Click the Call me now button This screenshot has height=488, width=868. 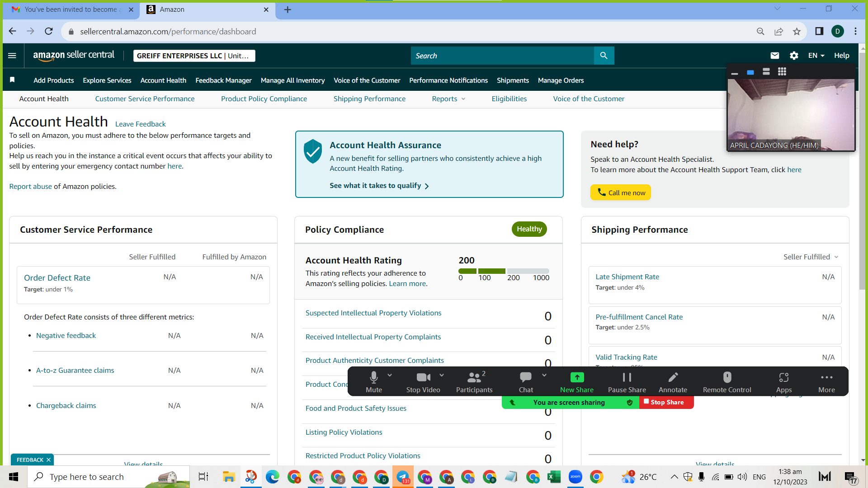point(620,192)
